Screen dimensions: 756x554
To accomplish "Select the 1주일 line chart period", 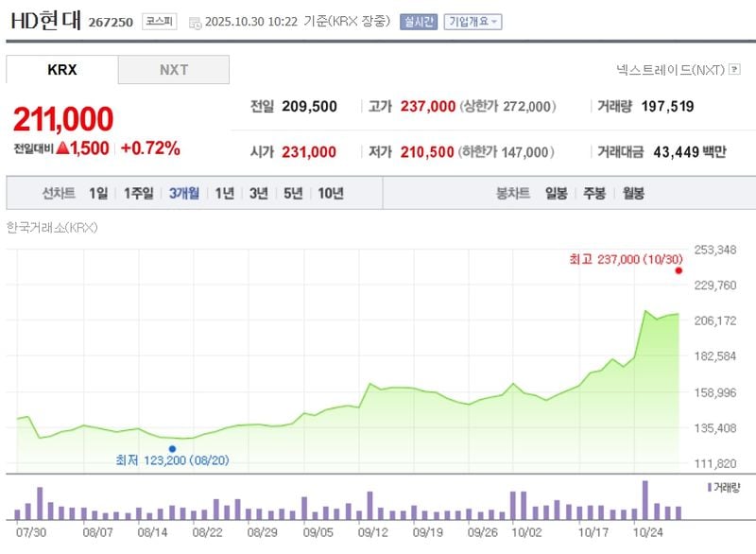I will click(x=139, y=193).
